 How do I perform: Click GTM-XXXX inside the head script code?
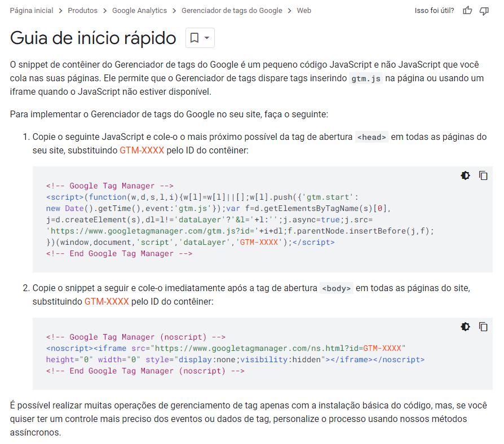coord(259,242)
